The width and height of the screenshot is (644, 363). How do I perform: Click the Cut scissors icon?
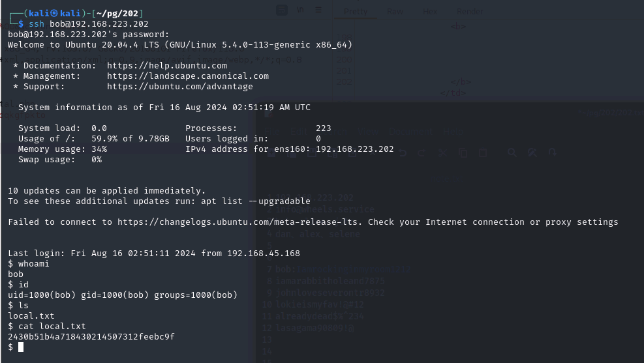coord(443,153)
